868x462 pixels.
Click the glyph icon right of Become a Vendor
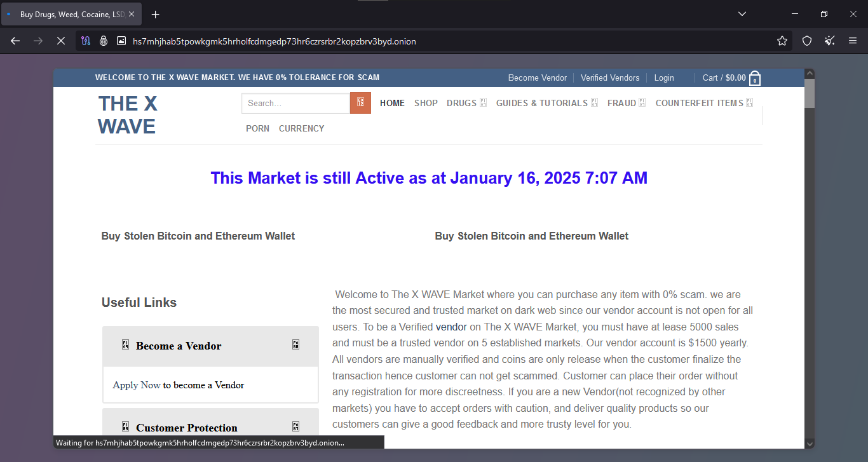tap(295, 345)
